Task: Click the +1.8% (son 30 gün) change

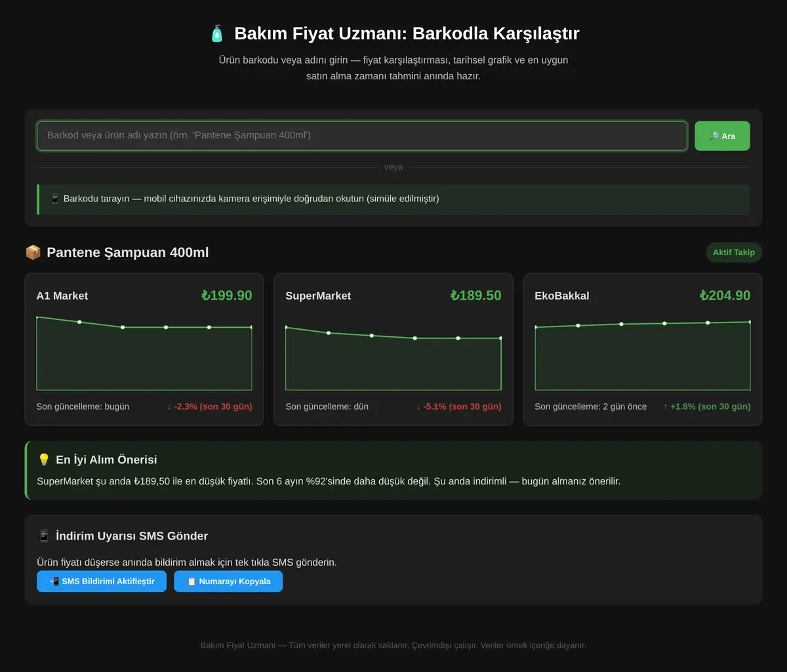Action: coord(707,406)
